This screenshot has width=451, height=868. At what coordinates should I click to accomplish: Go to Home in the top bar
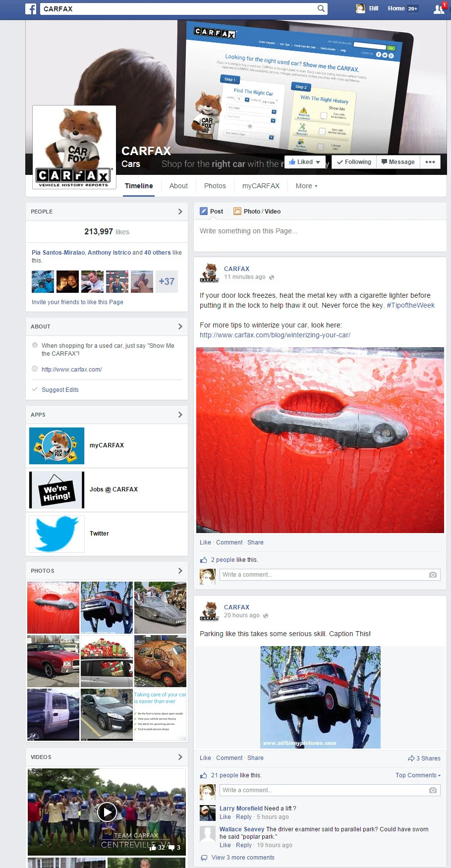[396, 8]
